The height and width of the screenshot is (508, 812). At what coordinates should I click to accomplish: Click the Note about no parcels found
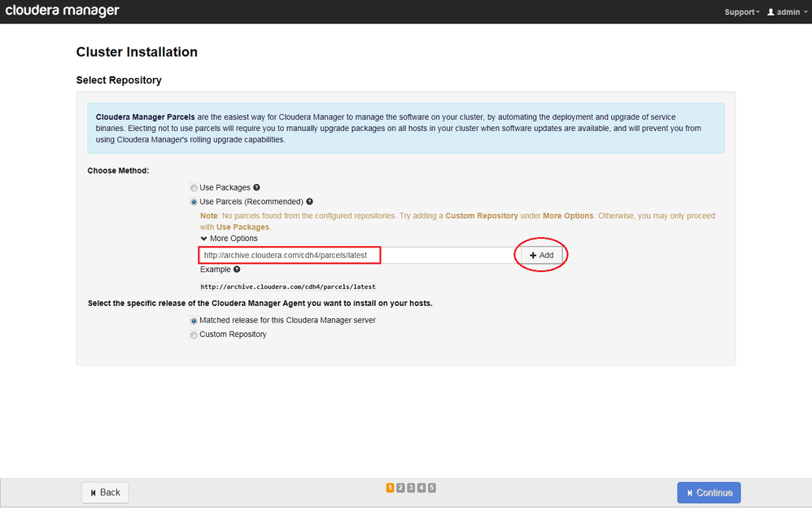pos(458,221)
